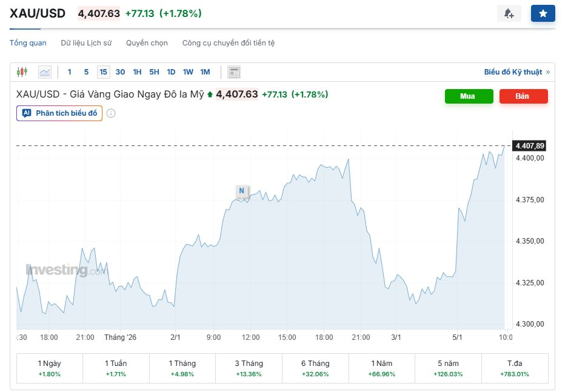
Task: Select the 1 Tháng period range
Action: tap(182, 368)
